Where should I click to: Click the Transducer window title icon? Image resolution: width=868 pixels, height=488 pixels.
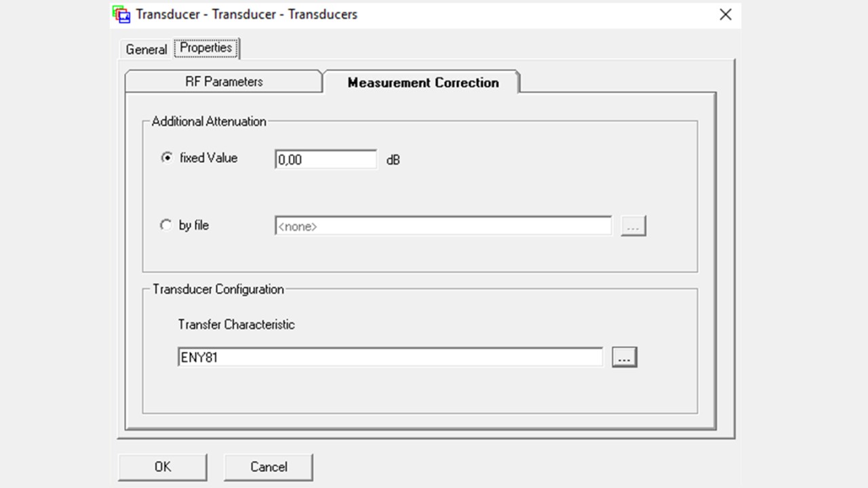(121, 14)
